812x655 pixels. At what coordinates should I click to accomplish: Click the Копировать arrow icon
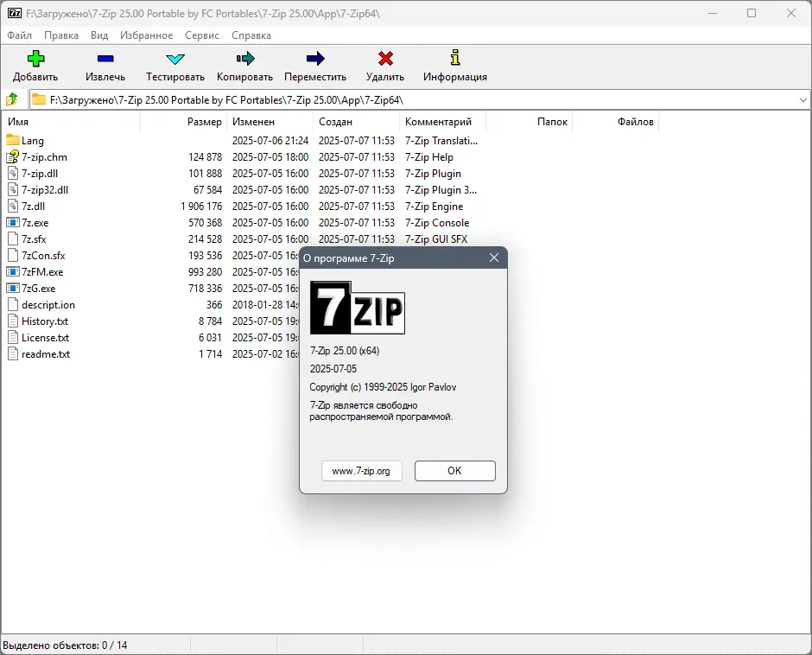tap(245, 59)
